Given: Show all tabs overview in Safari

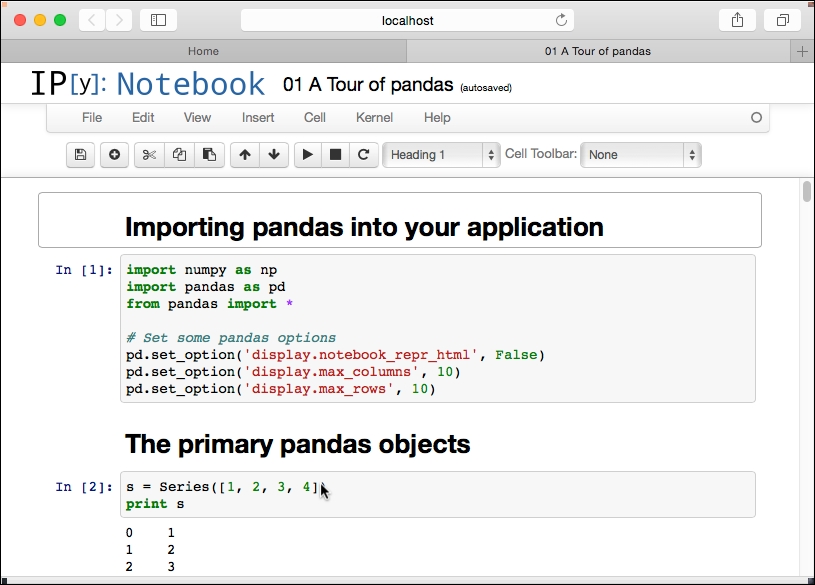Looking at the screenshot, I should 782,20.
